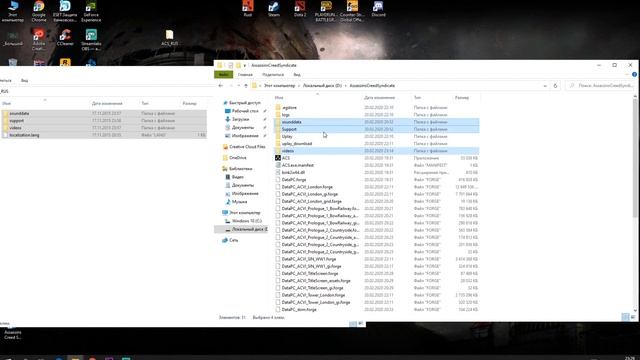Select the Streamlabs OBS desktop icon
The image size is (640, 360).
tap(91, 40)
